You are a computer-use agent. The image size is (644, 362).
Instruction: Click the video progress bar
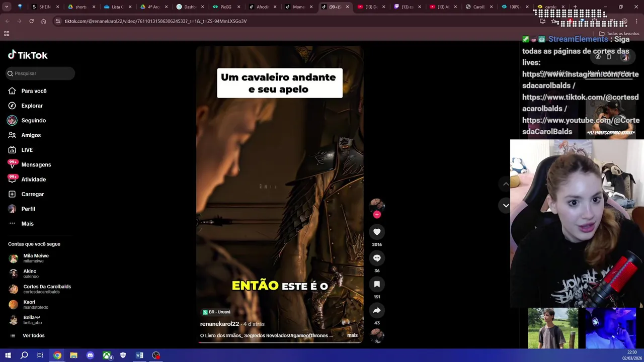pyautogui.click(x=280, y=342)
